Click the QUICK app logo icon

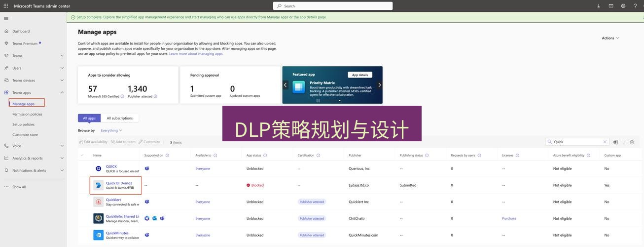(98, 168)
